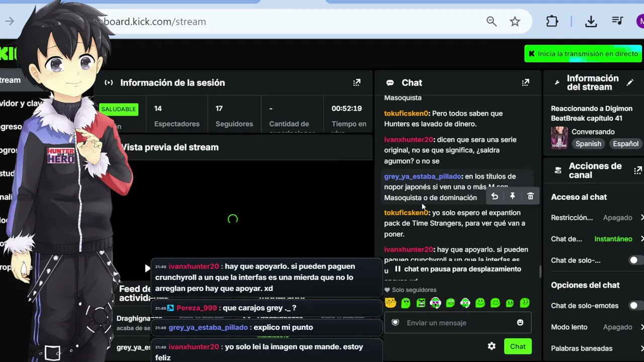Click the Conversando category thumbnail
Viewport: 644px width, 362px height.
click(559, 137)
